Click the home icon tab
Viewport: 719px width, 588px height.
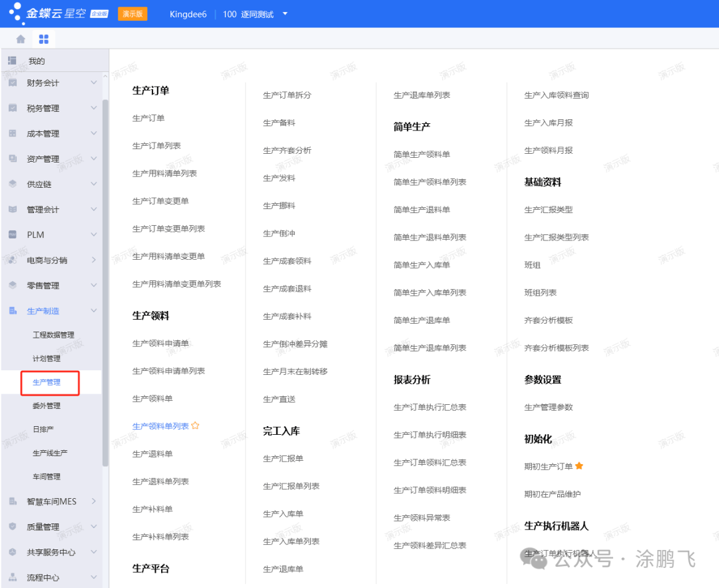tap(21, 39)
